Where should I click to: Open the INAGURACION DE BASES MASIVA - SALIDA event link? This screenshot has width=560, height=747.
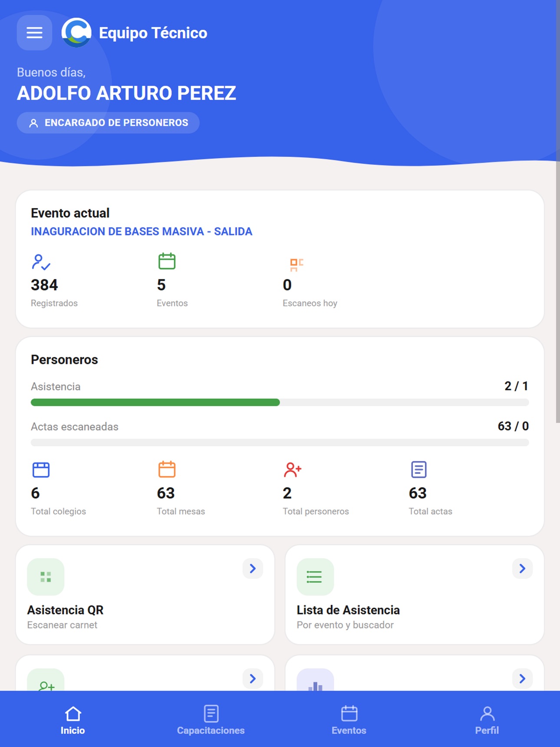click(x=142, y=231)
